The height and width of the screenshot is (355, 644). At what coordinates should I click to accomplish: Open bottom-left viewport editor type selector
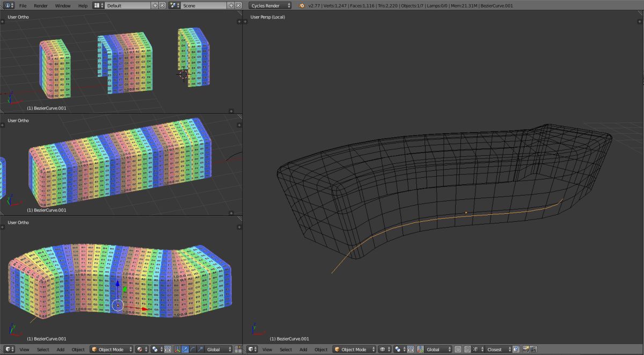[9, 350]
